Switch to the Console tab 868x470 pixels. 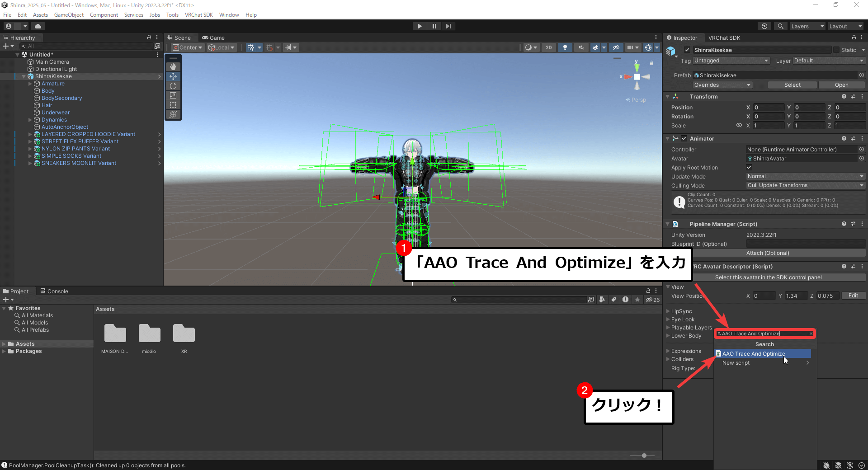(54, 291)
